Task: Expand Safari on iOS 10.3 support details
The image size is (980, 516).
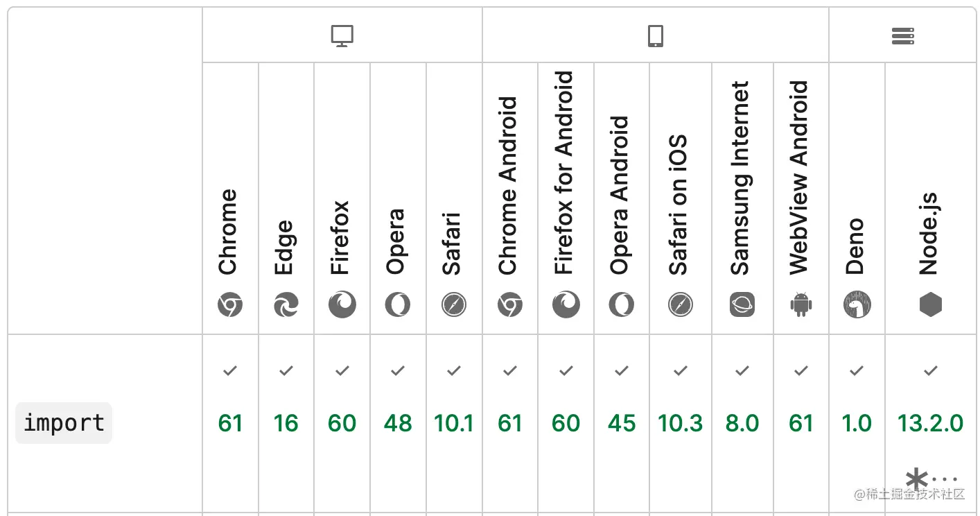Action: (x=680, y=423)
